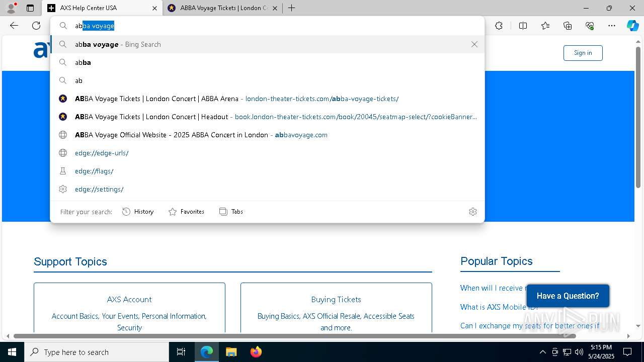Close the AXS Help Center USA tab
Screen dimensions: 644x362
point(154,8)
